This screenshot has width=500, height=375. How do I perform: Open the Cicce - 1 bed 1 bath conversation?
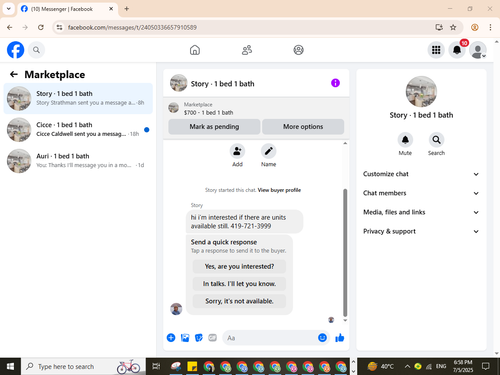(x=78, y=130)
